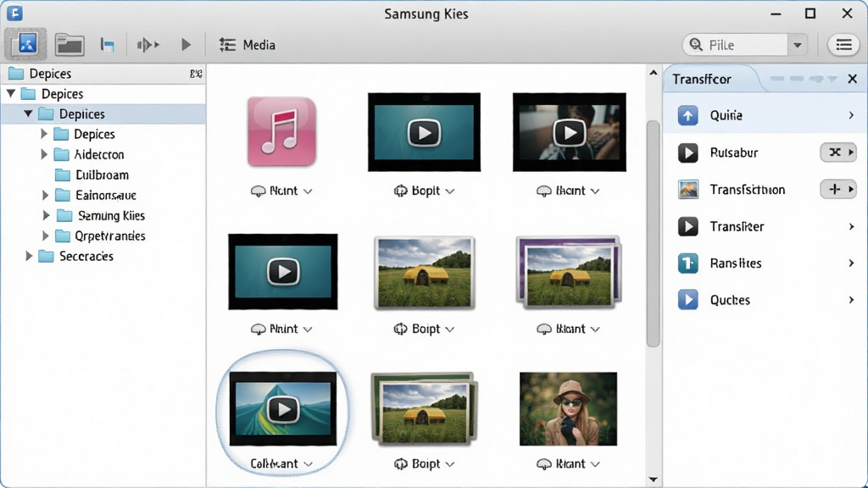Open the woman with hat photo
868x488 pixels.
[569, 409]
